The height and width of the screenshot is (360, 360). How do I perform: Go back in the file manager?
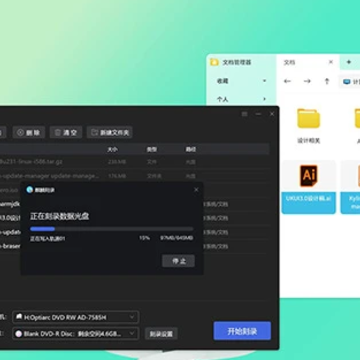(x=287, y=81)
